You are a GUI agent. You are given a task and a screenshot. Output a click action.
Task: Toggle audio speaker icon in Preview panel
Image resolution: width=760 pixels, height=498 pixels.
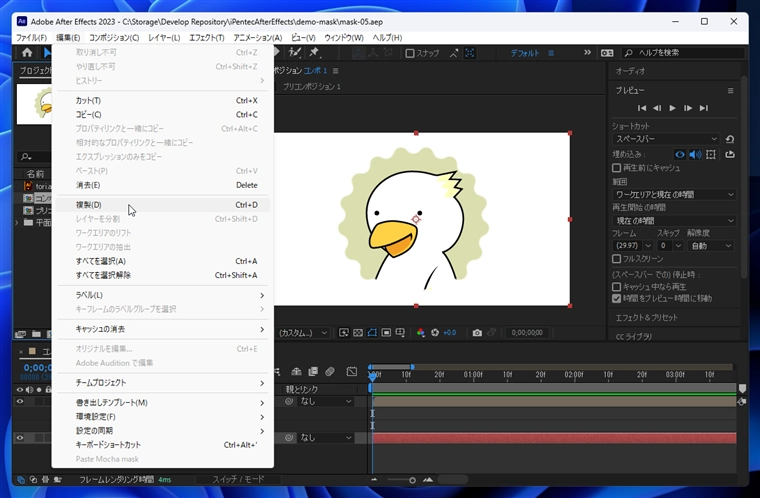coord(696,154)
